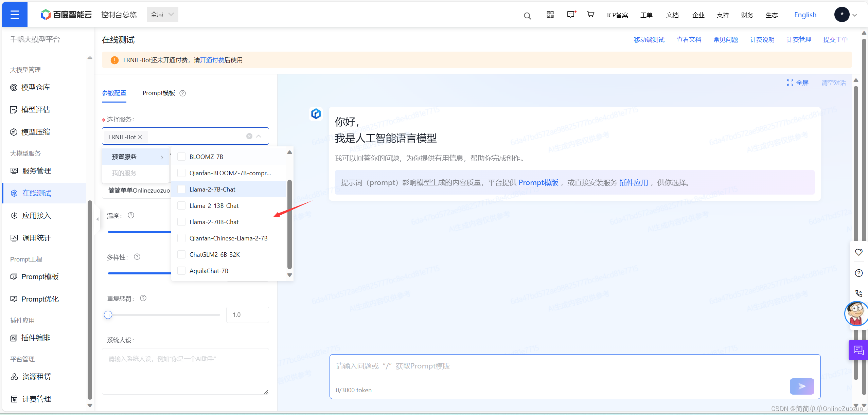Click the 插件应用 link in chat hint
Viewport: 868px width, 415px height.
(634, 183)
